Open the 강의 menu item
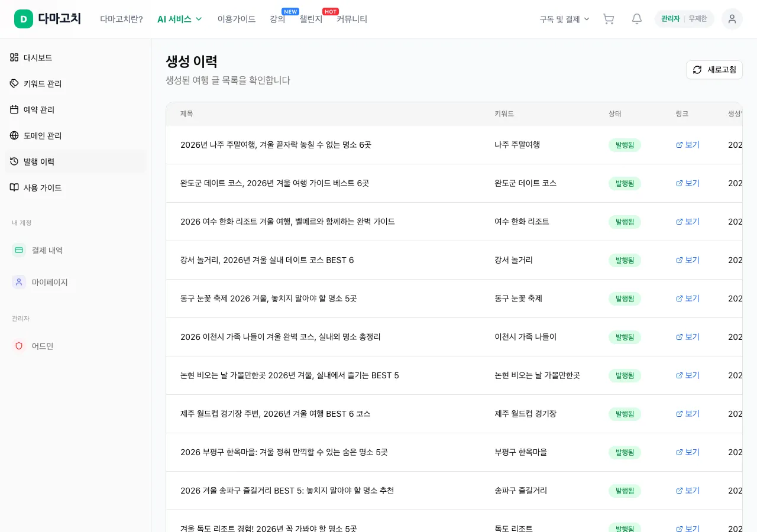The width and height of the screenshot is (757, 532). (277, 19)
